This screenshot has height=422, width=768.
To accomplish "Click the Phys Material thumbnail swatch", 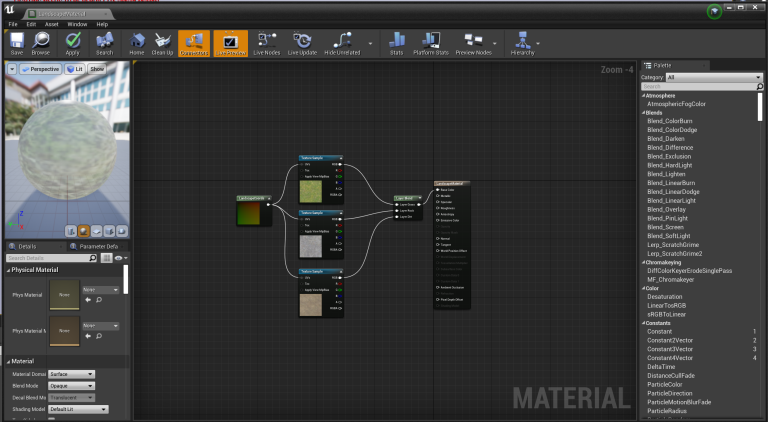I will tap(64, 294).
